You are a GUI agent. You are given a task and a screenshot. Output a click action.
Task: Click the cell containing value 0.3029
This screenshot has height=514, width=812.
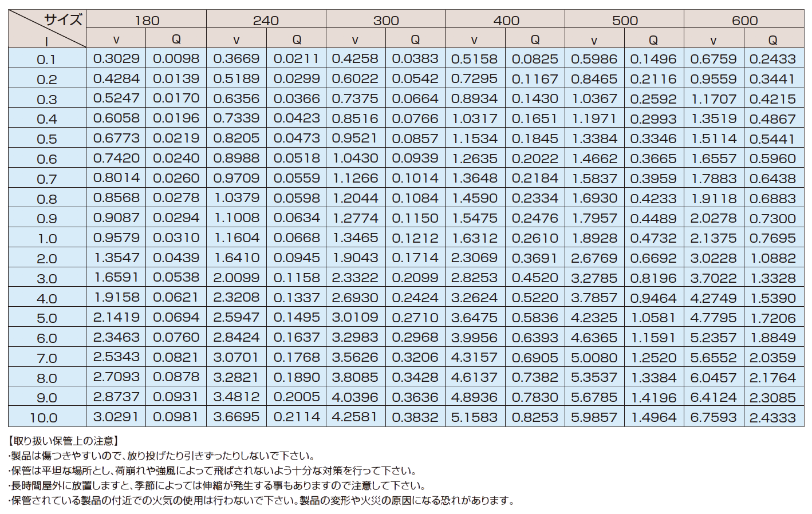coord(116,59)
